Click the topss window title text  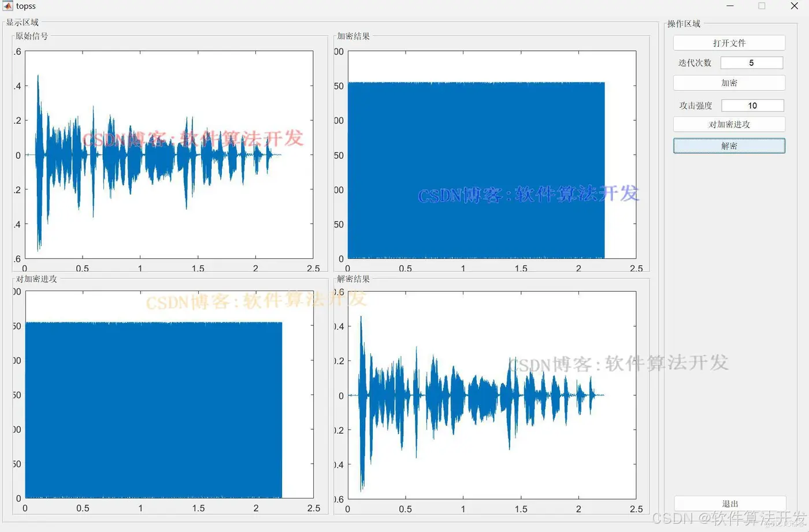[x=26, y=6]
